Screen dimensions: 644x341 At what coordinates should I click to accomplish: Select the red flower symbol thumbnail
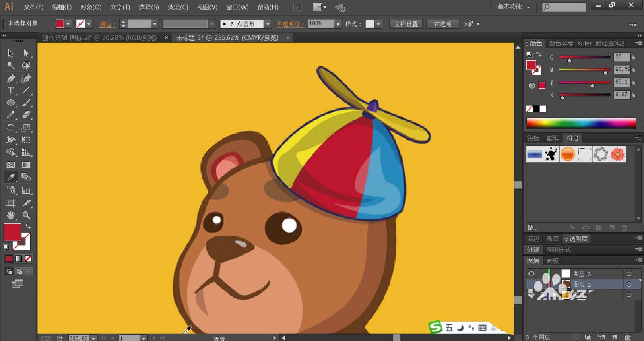click(x=617, y=154)
